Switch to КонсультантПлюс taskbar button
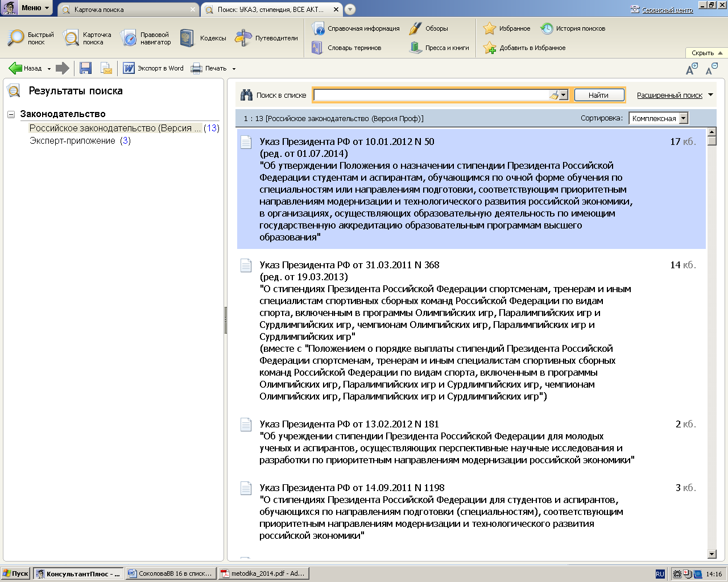Screen dimensions: 728x582 coord(78,573)
